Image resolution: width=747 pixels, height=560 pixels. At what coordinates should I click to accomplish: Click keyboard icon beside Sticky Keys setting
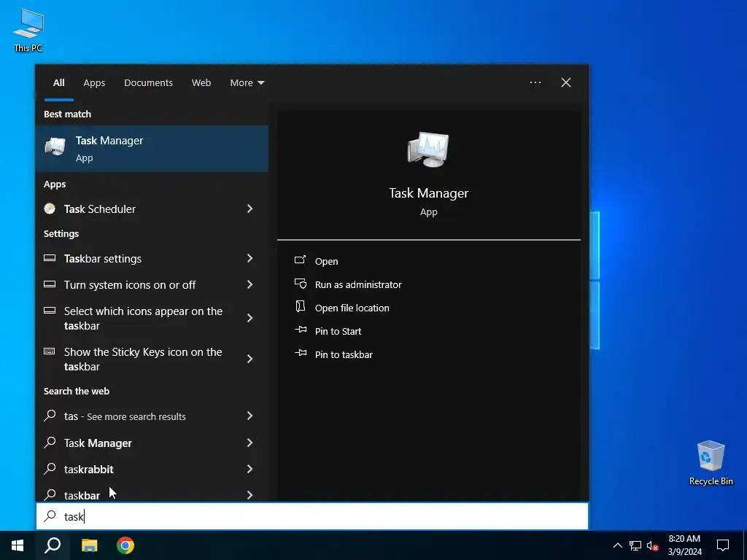click(50, 351)
